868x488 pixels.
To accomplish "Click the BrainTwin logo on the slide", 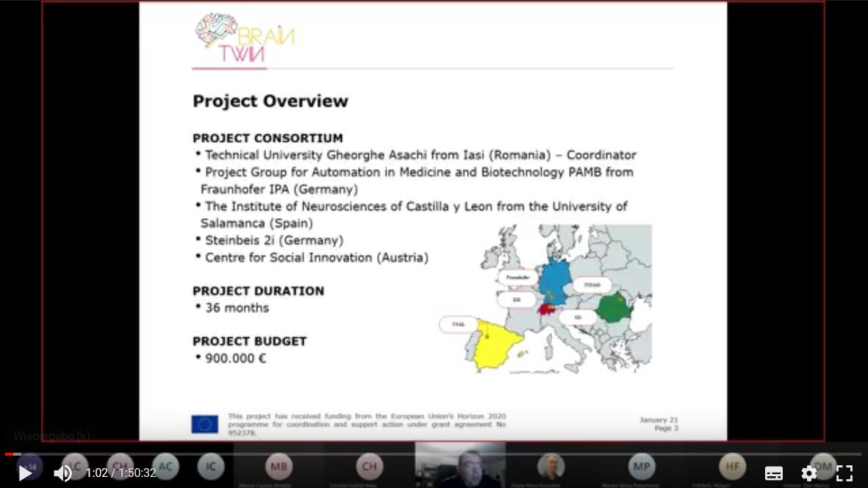I will 244,37.
